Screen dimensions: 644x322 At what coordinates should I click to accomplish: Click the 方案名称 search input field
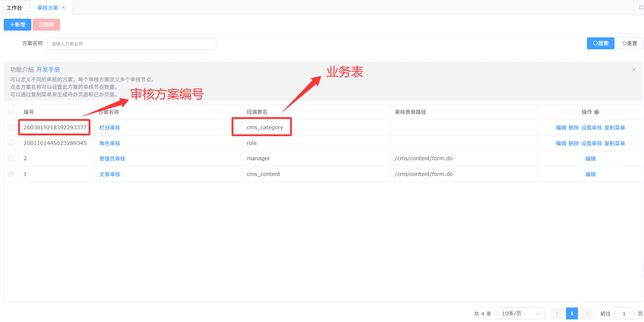[x=132, y=44]
